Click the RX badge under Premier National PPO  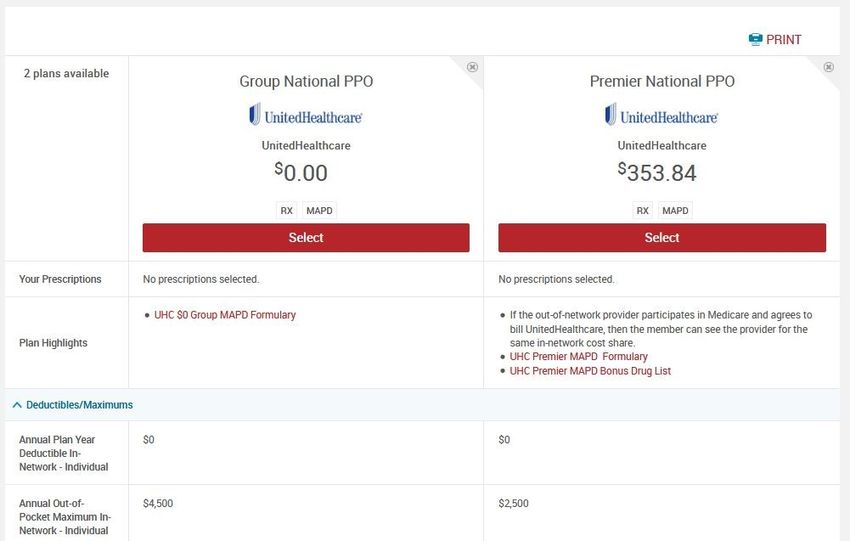pos(642,211)
